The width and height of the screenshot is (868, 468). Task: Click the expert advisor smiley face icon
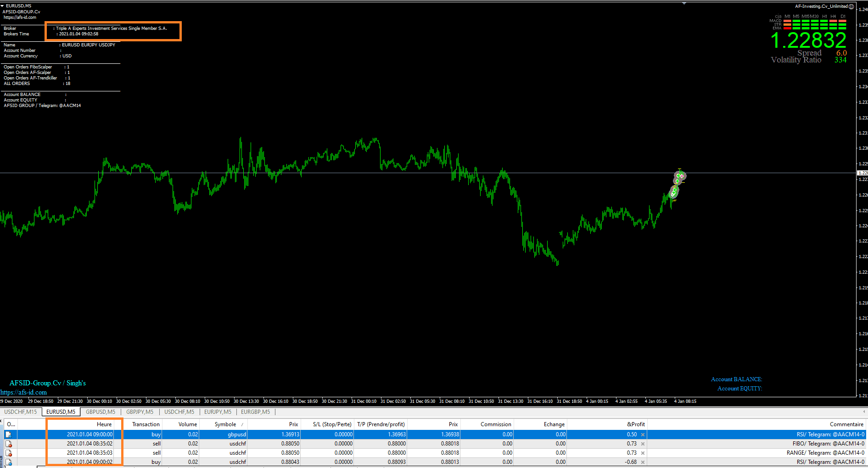(851, 6)
